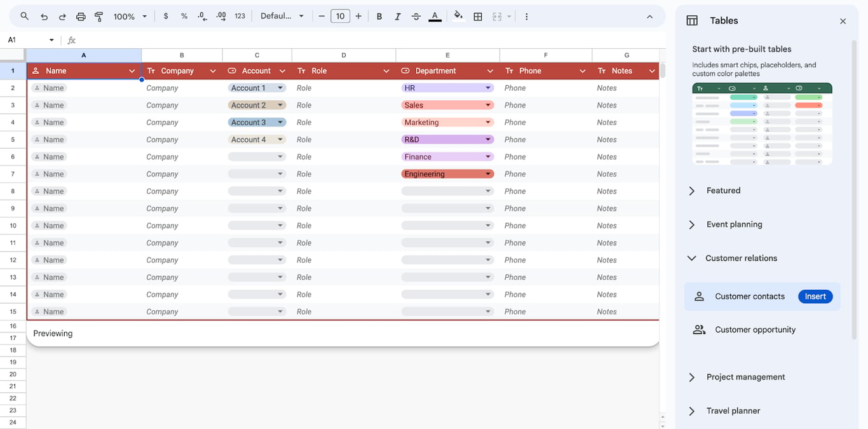Toggle bold formatting
This screenshot has height=429, width=868.
pyautogui.click(x=379, y=17)
